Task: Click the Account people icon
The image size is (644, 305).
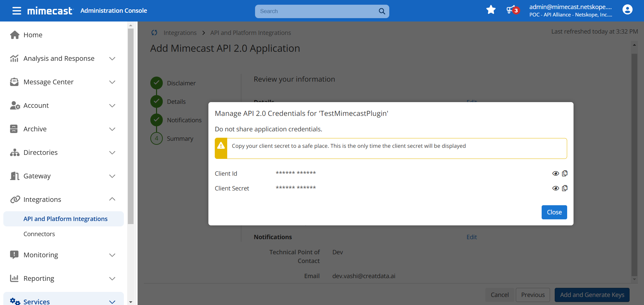Action: [15, 105]
